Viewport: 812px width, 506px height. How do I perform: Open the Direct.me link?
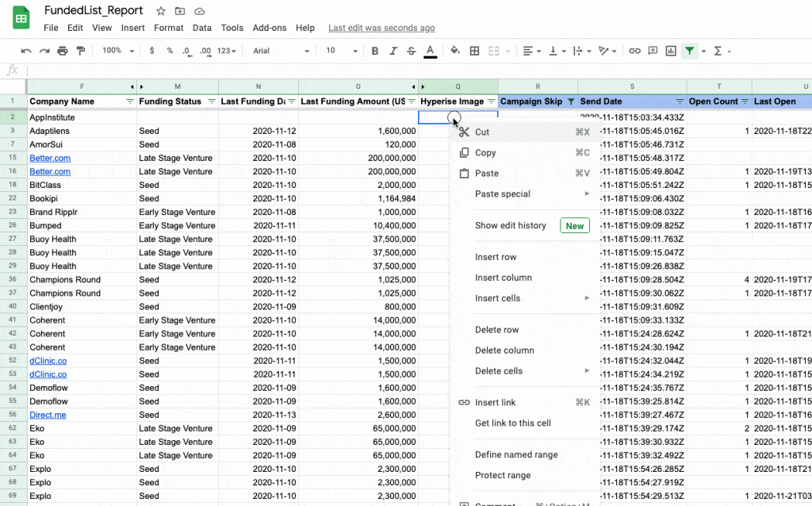coord(48,415)
